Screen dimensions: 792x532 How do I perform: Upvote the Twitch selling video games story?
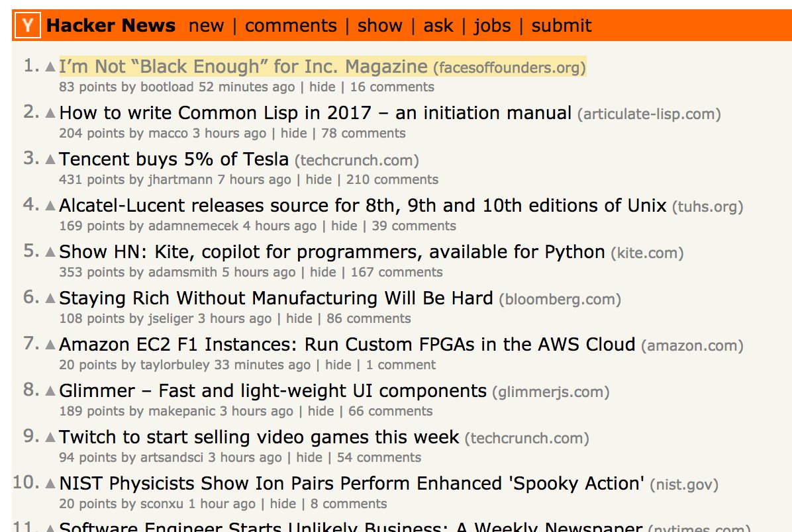pos(50,437)
